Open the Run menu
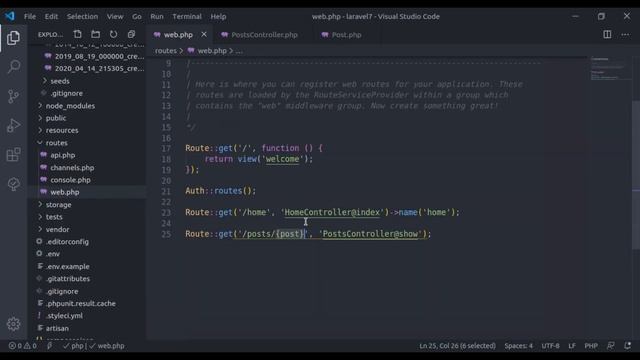The image size is (640, 360). 157,16
